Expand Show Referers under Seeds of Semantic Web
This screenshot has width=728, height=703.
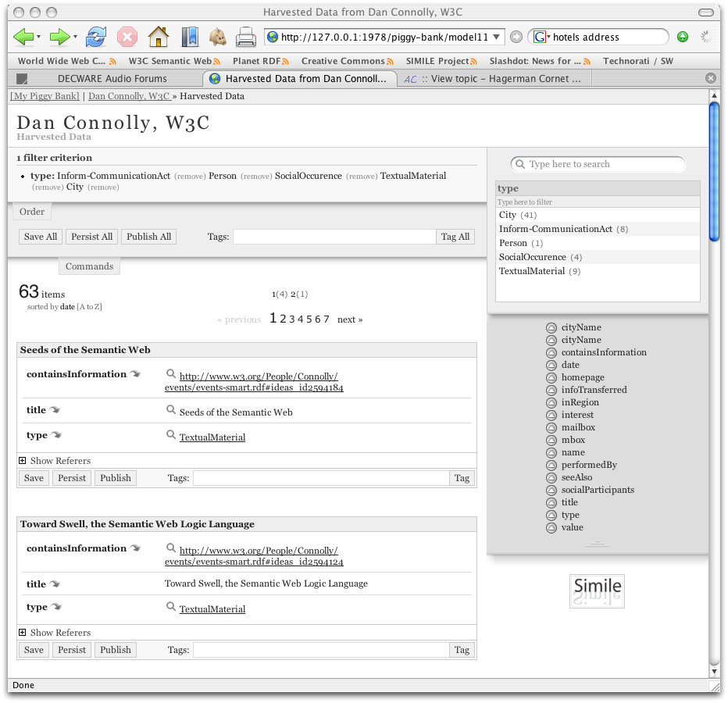(23, 461)
